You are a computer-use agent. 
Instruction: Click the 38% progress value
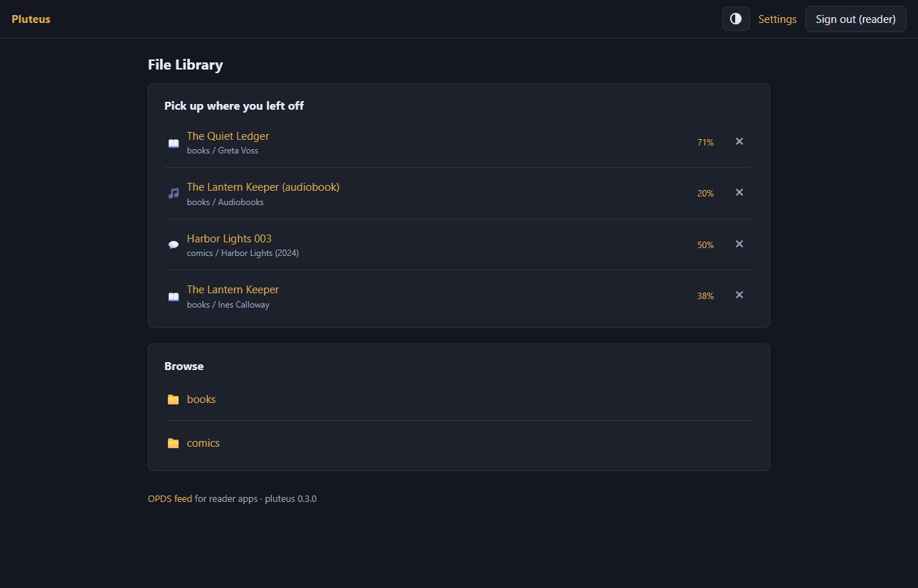706,296
